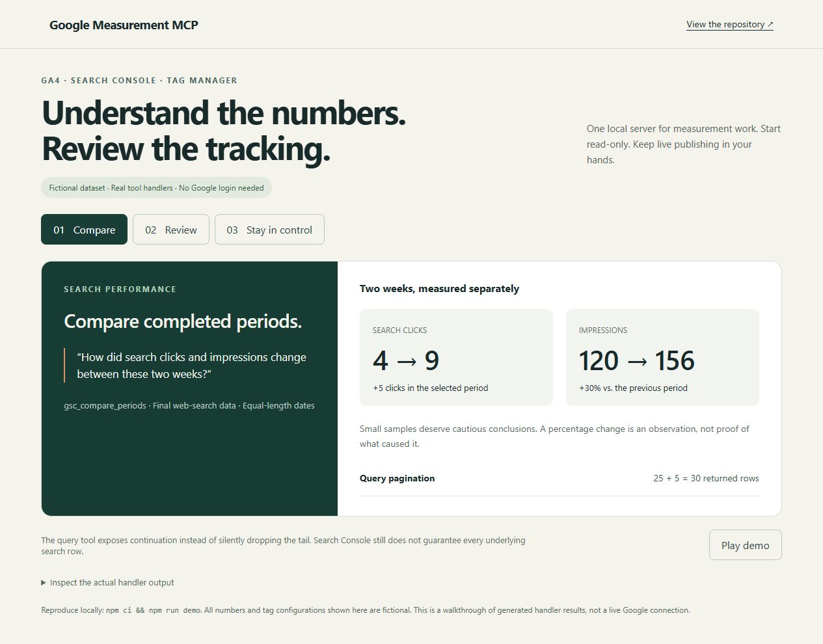
Task: Click the 'npm ci && npm run demo' command
Action: click(x=154, y=610)
